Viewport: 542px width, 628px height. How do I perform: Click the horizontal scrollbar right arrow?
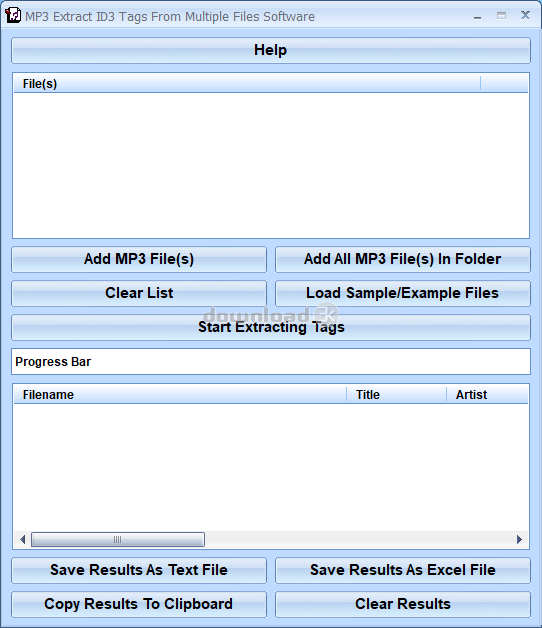(519, 539)
